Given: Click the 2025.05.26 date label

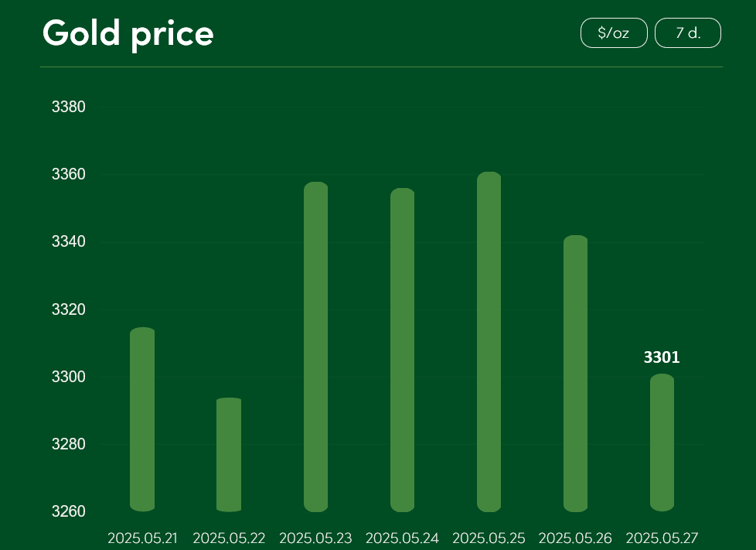Looking at the screenshot, I should point(575,538).
